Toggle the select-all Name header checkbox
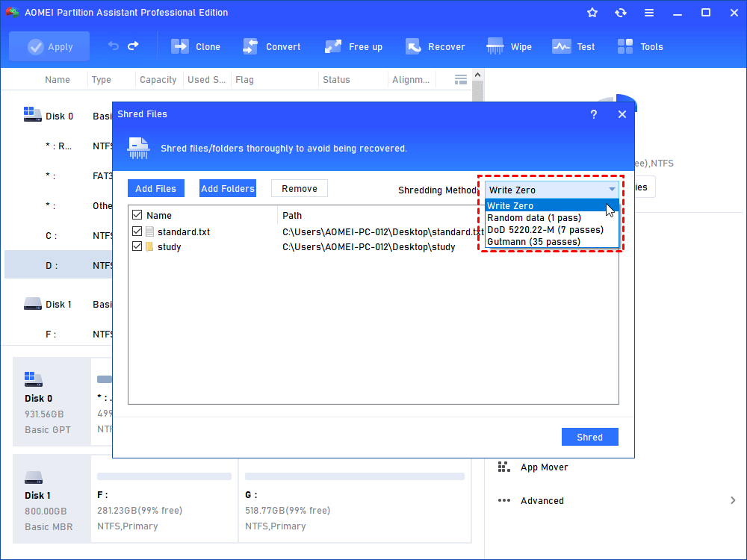Screen dimensions: 747x560 (x=137, y=215)
